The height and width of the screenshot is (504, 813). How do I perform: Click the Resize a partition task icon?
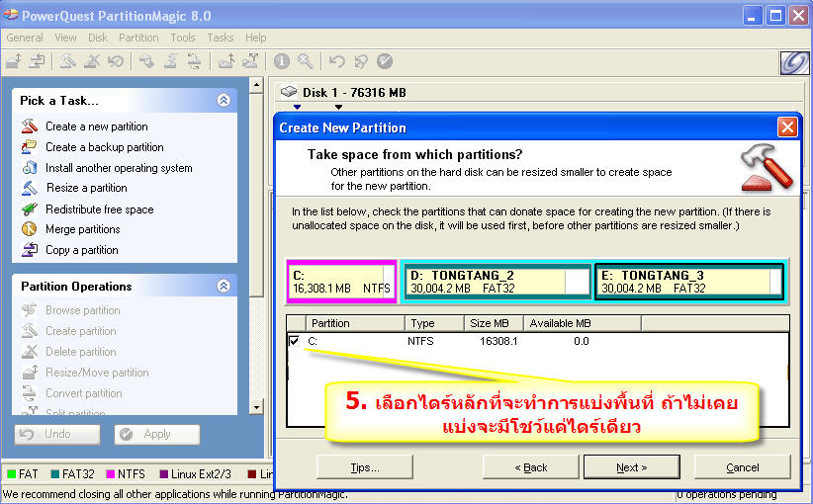(x=30, y=188)
